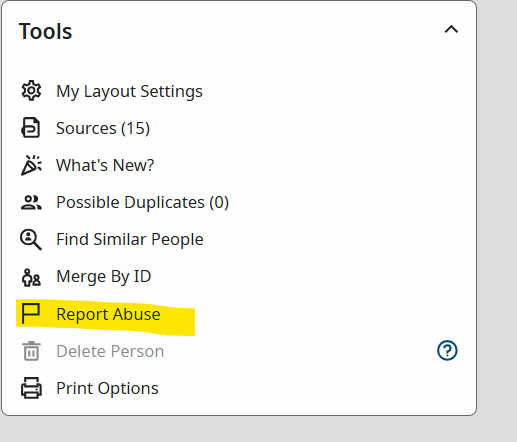Select Merge By ID option
This screenshot has width=517, height=442.
pos(104,276)
